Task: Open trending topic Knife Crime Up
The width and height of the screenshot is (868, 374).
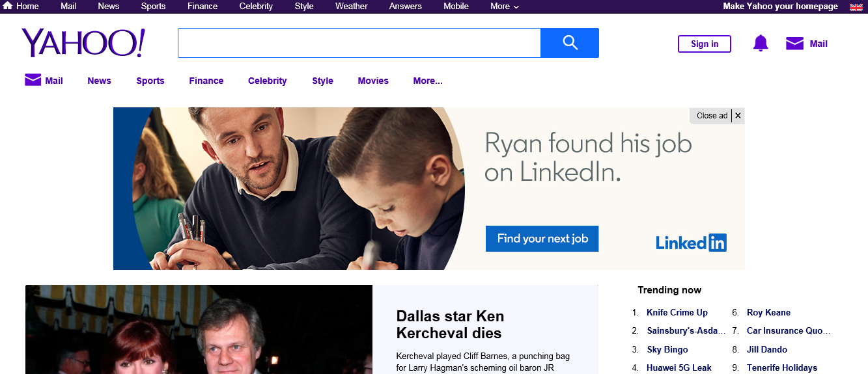Action: (x=677, y=312)
